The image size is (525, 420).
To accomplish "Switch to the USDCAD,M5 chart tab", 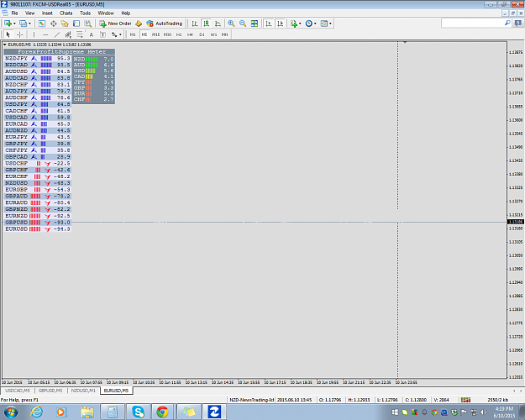I will (18, 391).
